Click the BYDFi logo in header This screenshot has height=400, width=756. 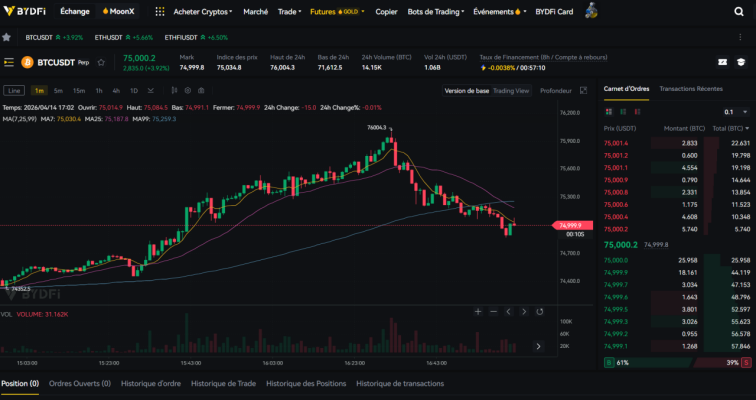point(25,11)
